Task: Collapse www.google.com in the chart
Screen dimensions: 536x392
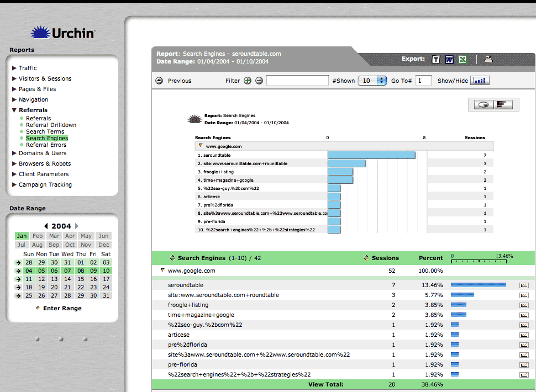Action: tap(201, 146)
